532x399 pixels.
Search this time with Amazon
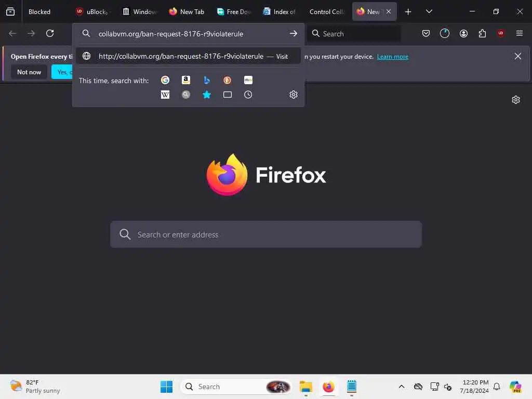coord(186,80)
